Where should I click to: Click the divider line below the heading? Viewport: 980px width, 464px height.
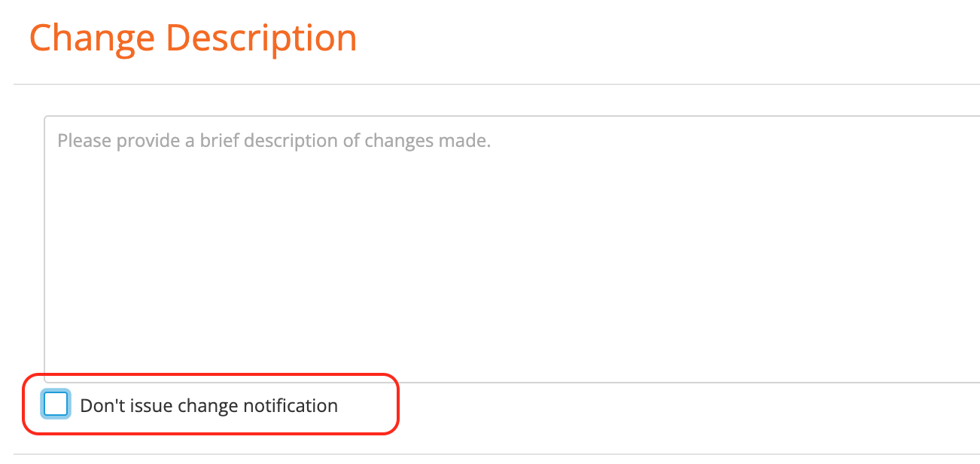497,84
